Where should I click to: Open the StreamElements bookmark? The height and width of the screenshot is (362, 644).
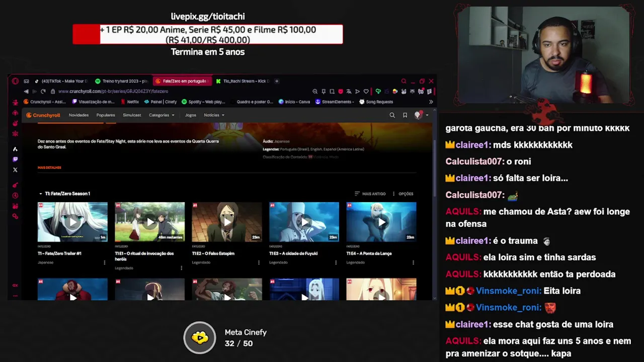(335, 102)
